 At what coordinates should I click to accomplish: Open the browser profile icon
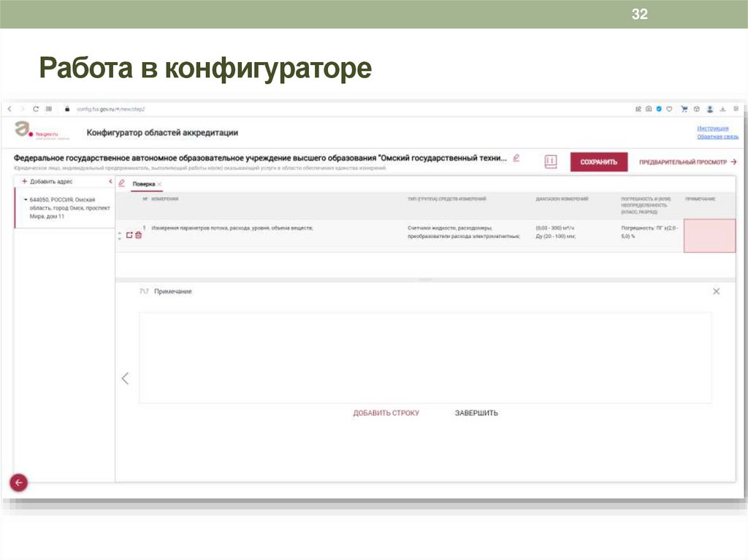click(x=709, y=108)
